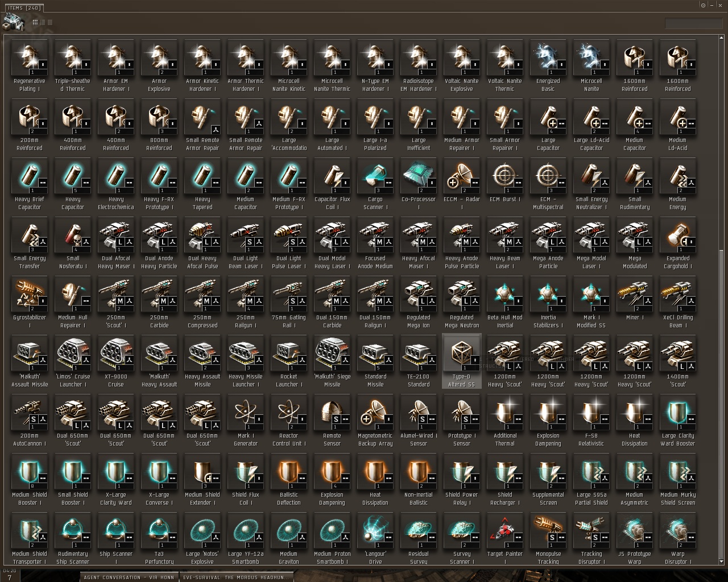This screenshot has height=582, width=728.
Task: Select the Rocket Launcher I module
Action: tap(289, 362)
